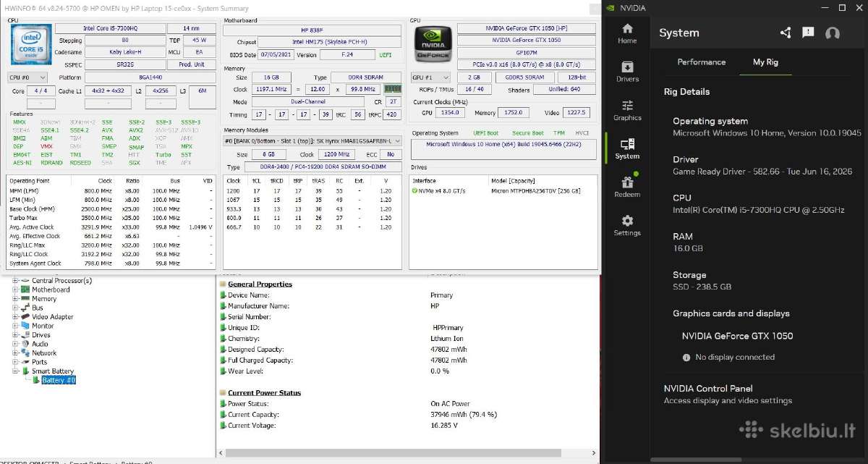Click the Game Ready Driver version text
The width and height of the screenshot is (868, 464).
[762, 172]
